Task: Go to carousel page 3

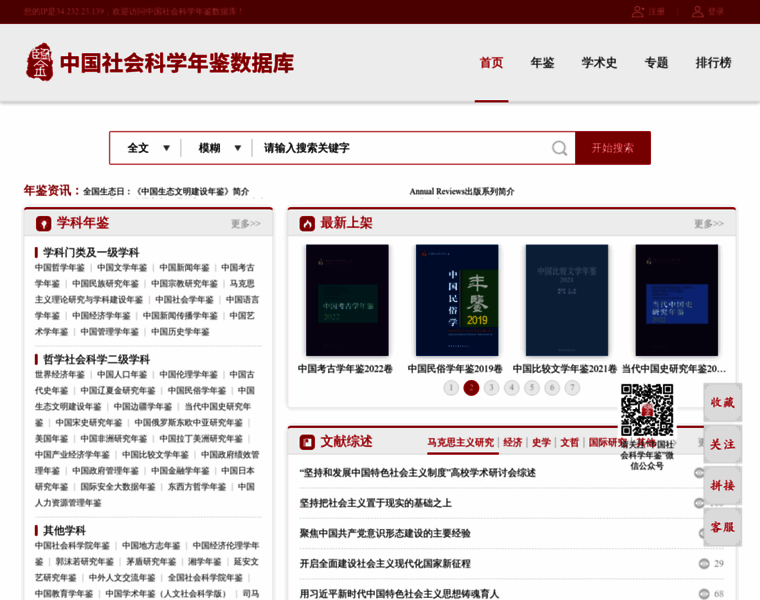Action: tap(491, 388)
